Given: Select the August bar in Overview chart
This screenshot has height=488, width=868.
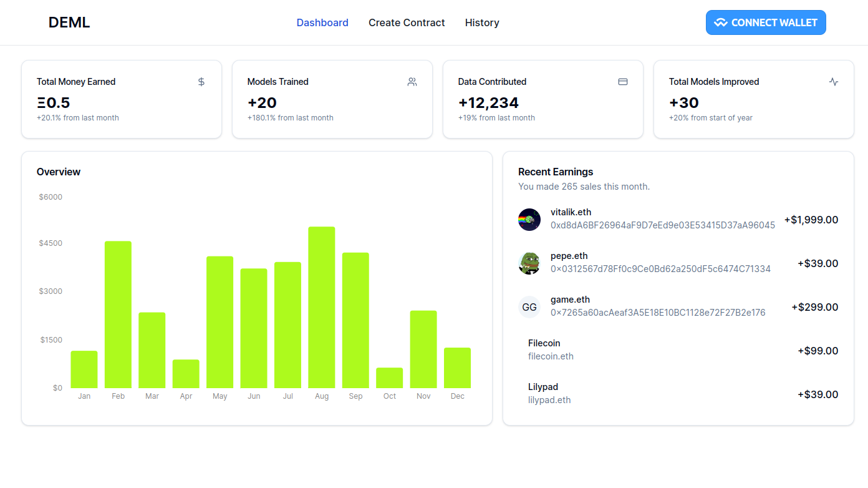Looking at the screenshot, I should (322, 308).
